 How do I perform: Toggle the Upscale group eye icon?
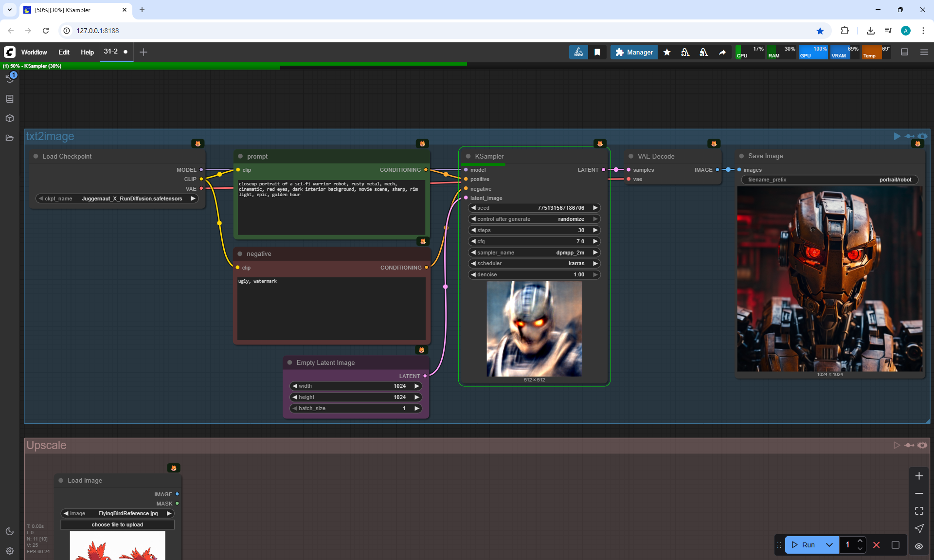(x=922, y=445)
